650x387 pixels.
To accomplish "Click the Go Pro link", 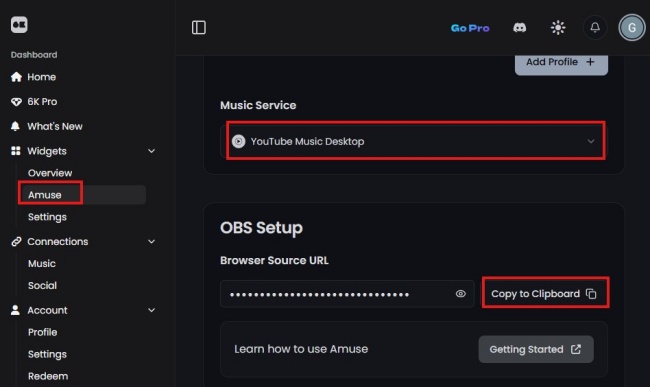I will point(470,28).
